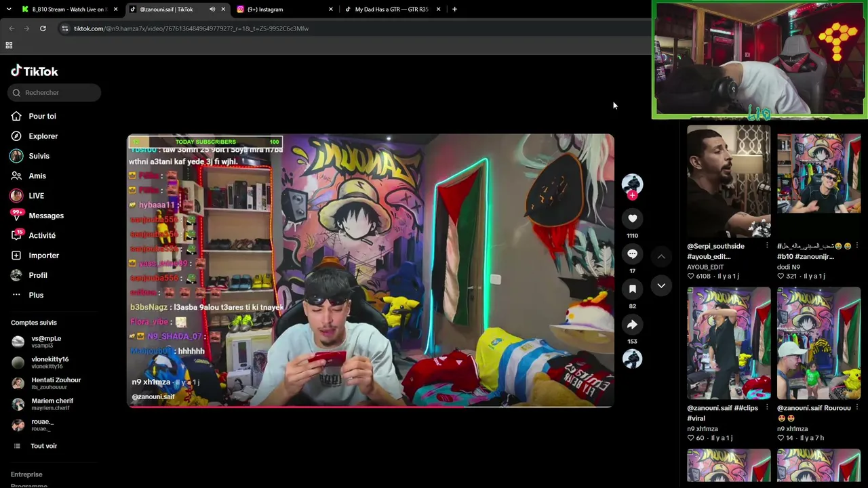Close the Instagram tab
Viewport: 868px width, 488px height.
click(331, 9)
